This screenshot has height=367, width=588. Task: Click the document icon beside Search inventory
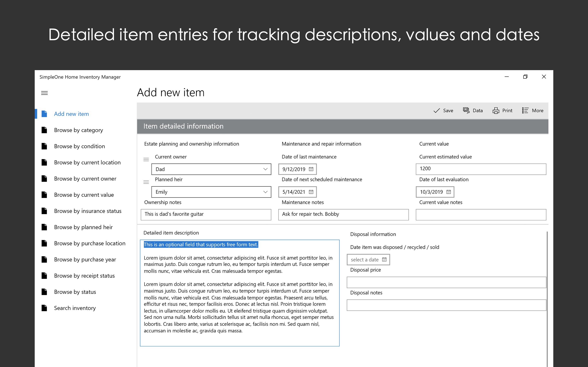[x=44, y=308]
